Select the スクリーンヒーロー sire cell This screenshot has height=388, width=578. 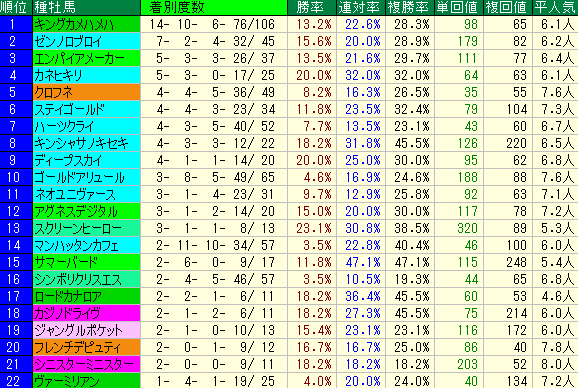(x=86, y=228)
